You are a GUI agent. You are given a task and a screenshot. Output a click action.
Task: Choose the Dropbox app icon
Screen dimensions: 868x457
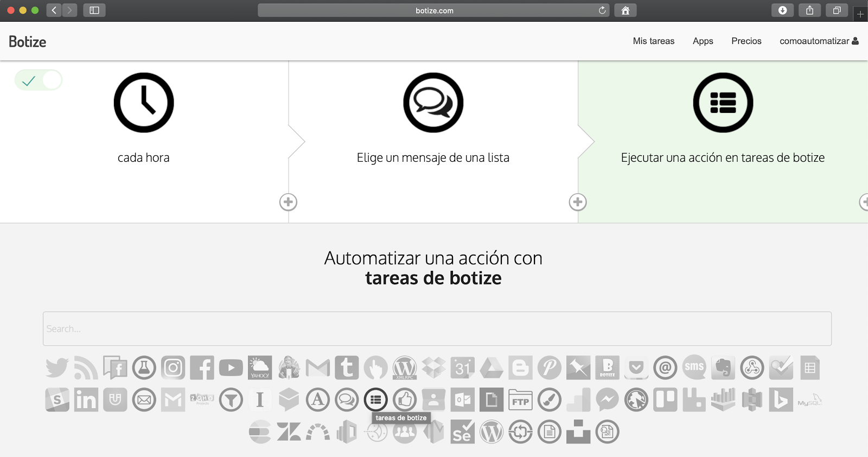coord(433,368)
